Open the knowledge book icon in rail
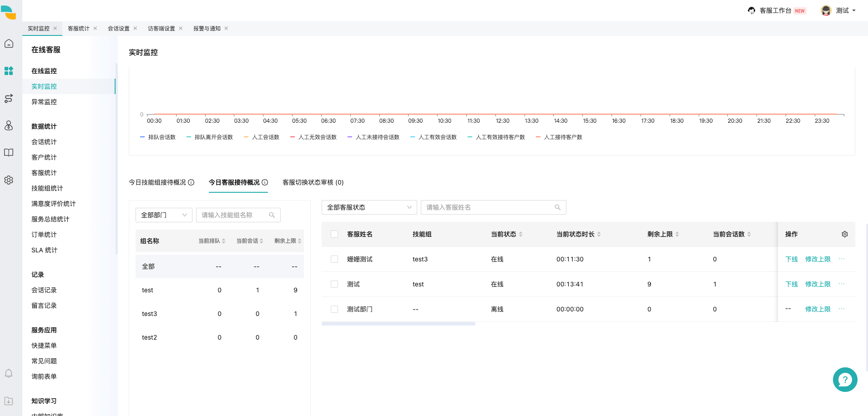 click(x=9, y=153)
